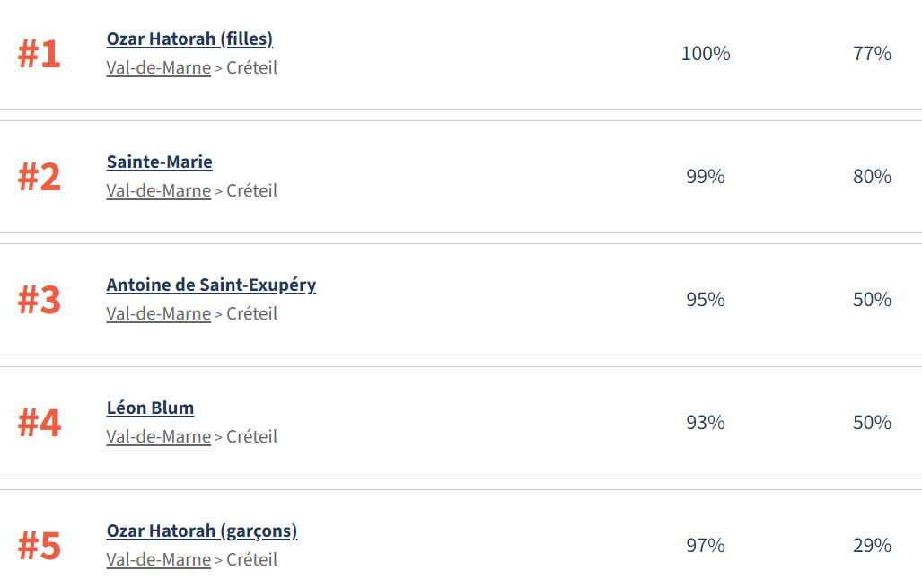Image resolution: width=922 pixels, height=588 pixels.
Task: Click the 80% value in Sainte-Marie row
Action: click(x=872, y=177)
